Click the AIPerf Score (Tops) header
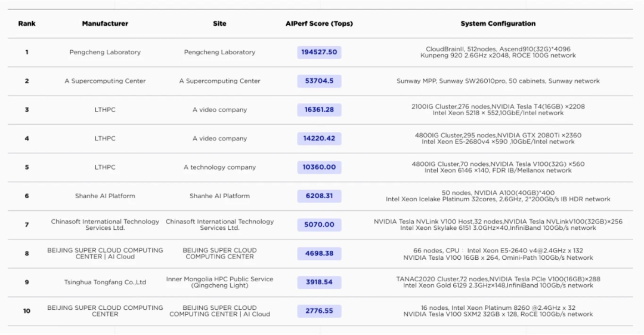Image resolution: width=644 pixels, height=335 pixels. point(319,23)
